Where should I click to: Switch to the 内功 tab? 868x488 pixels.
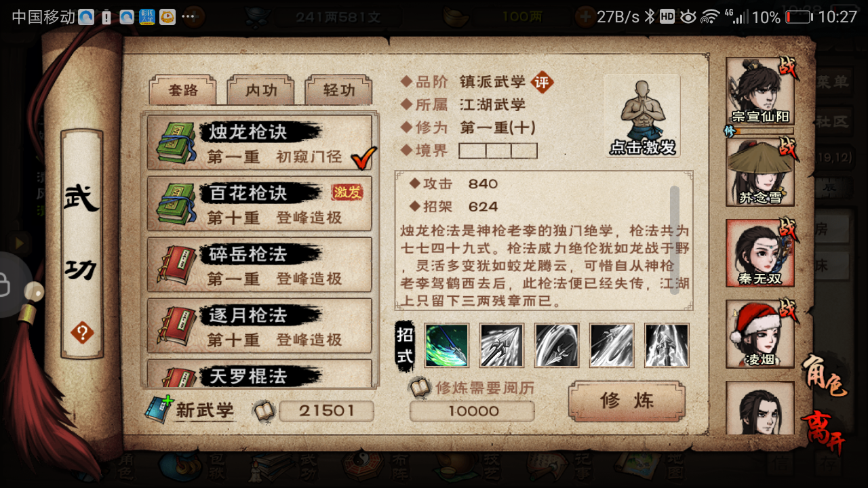(x=261, y=90)
